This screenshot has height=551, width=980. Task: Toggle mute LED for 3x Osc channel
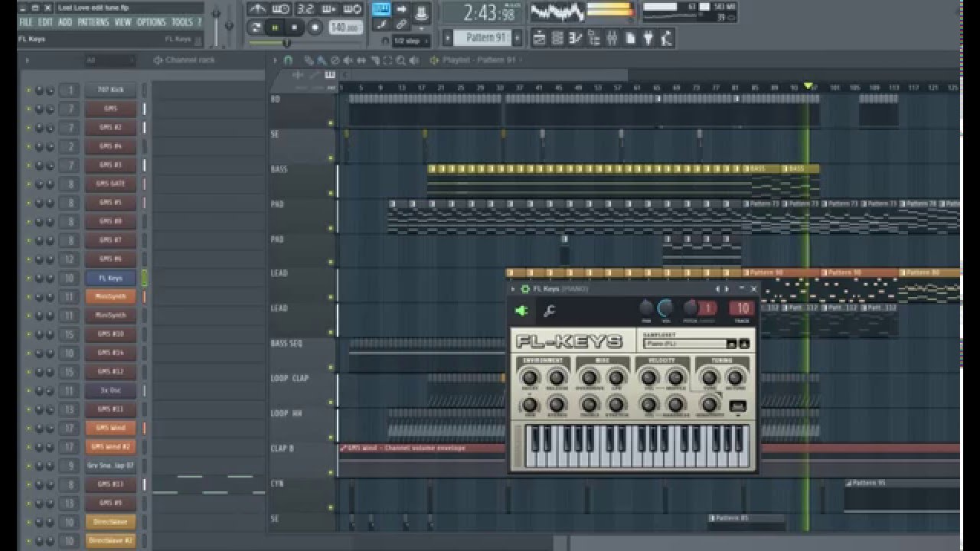28,391
